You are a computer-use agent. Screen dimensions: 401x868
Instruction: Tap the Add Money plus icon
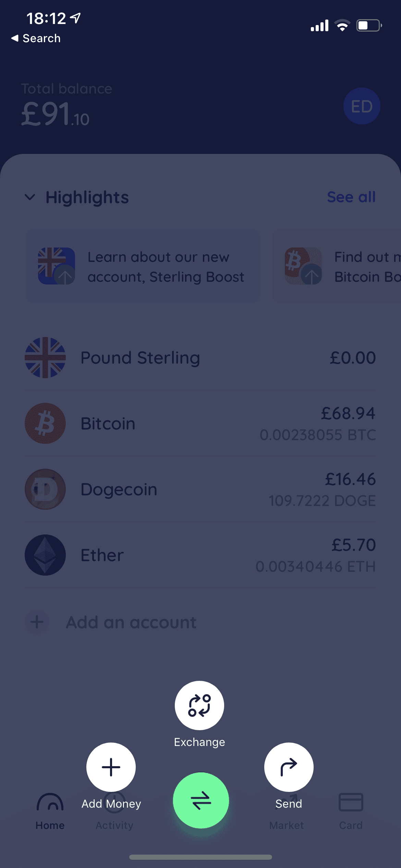pos(111,767)
